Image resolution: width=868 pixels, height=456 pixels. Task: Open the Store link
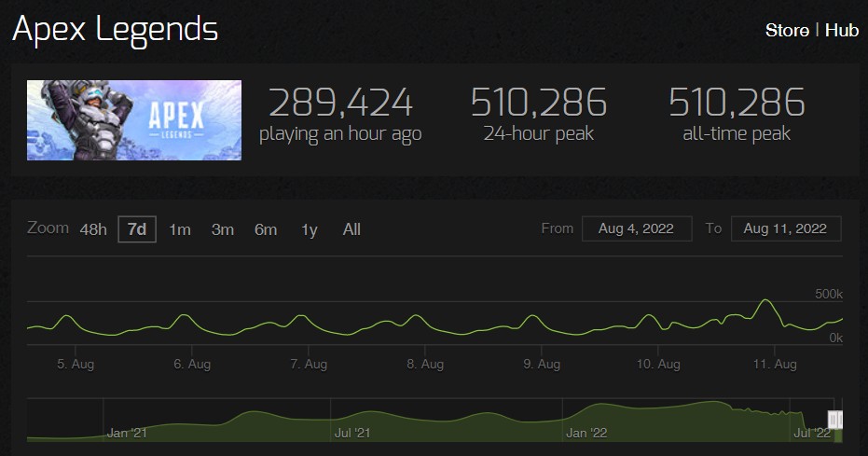tap(787, 30)
